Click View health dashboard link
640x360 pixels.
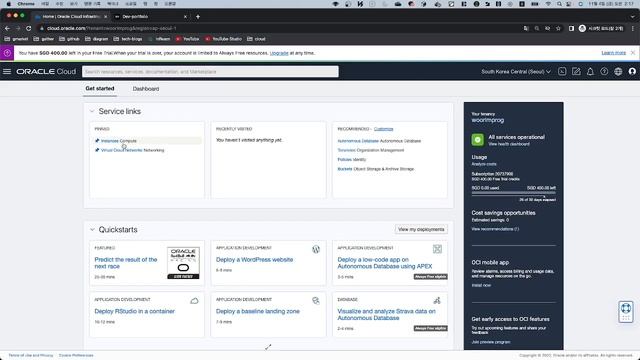tap(509, 144)
